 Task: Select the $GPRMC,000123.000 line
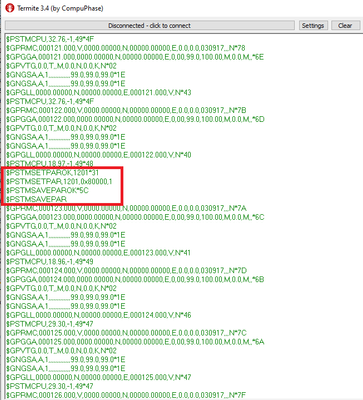pos(126,208)
